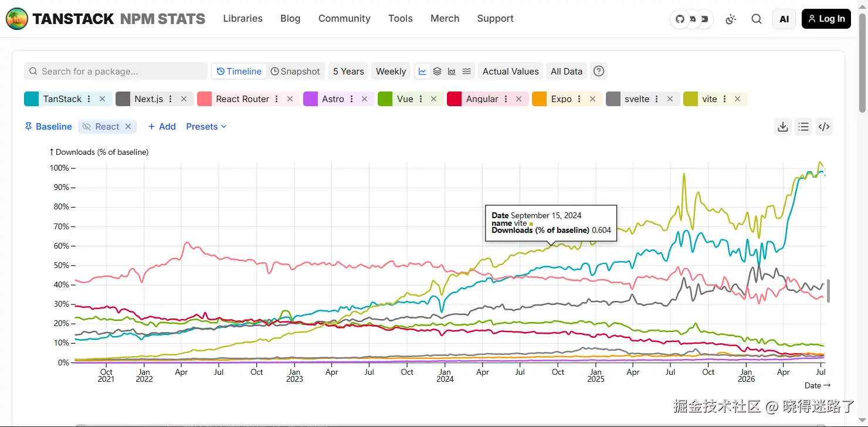Open Vue chip options menu
Image resolution: width=868 pixels, height=427 pixels.
pyautogui.click(x=421, y=99)
